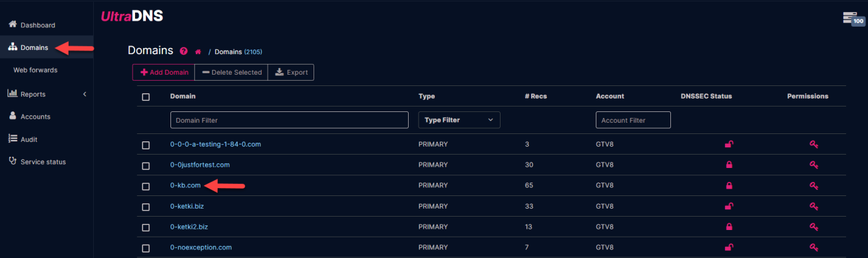Screen dimensions: 868x258
Task: Open the Type Filter dropdown
Action: point(459,120)
